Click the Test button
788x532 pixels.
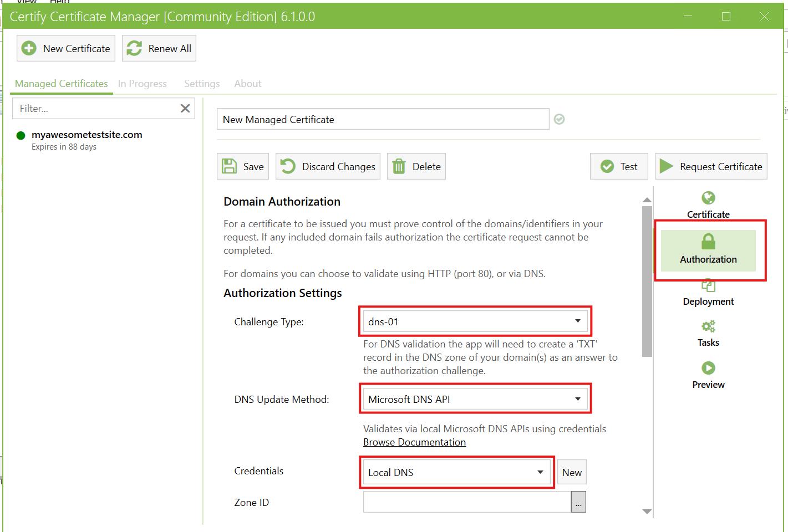(619, 166)
